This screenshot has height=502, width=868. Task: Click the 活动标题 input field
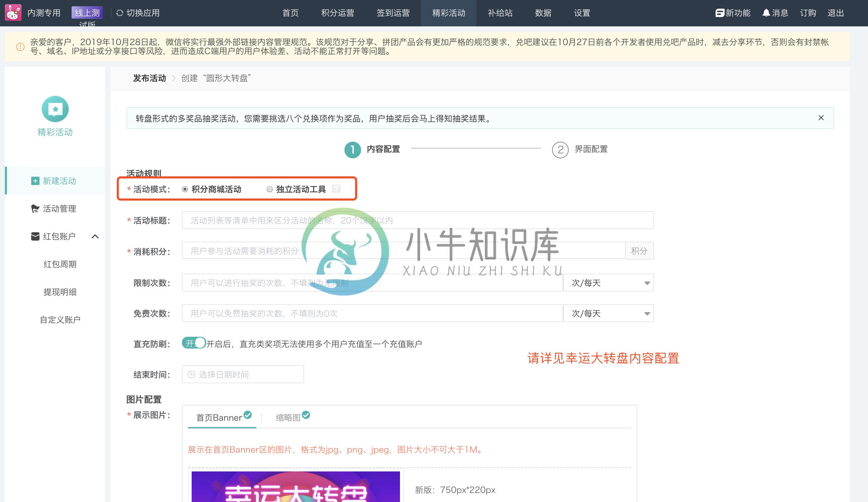click(418, 220)
